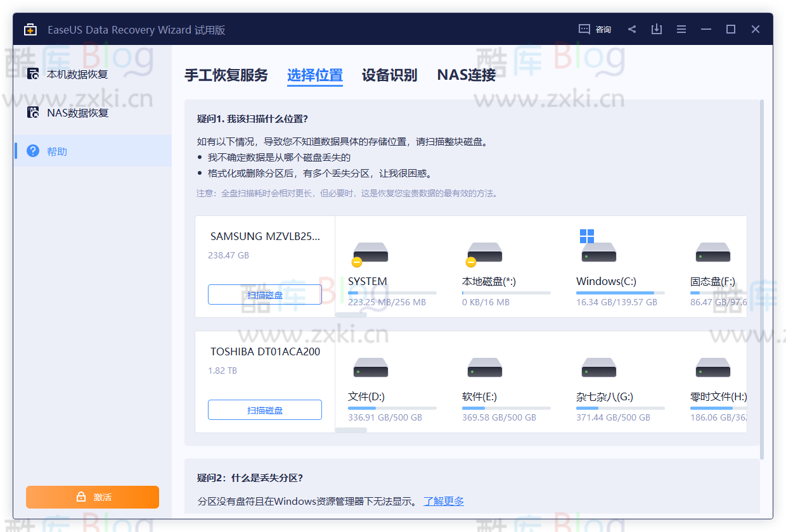Click the 杂七杂八(G:) drive
Image resolution: width=786 pixels, height=532 pixels.
(598, 368)
